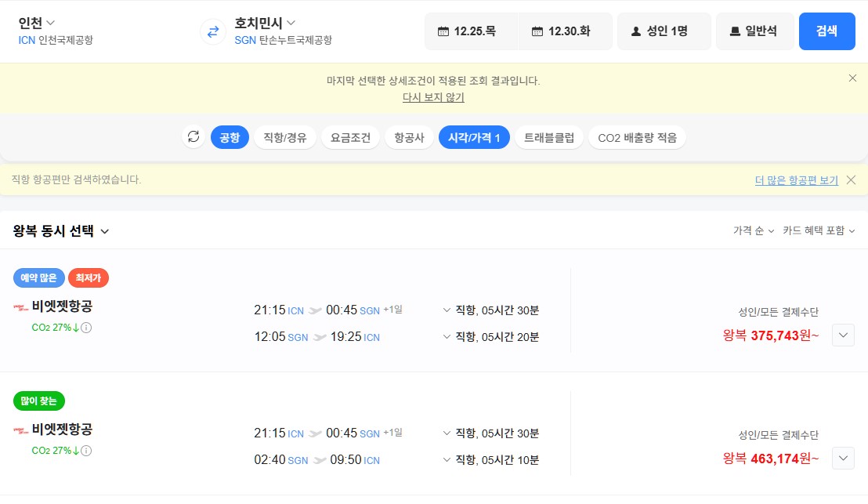Click the swap origin and destination icon
This screenshot has width=868, height=504.
212,31
